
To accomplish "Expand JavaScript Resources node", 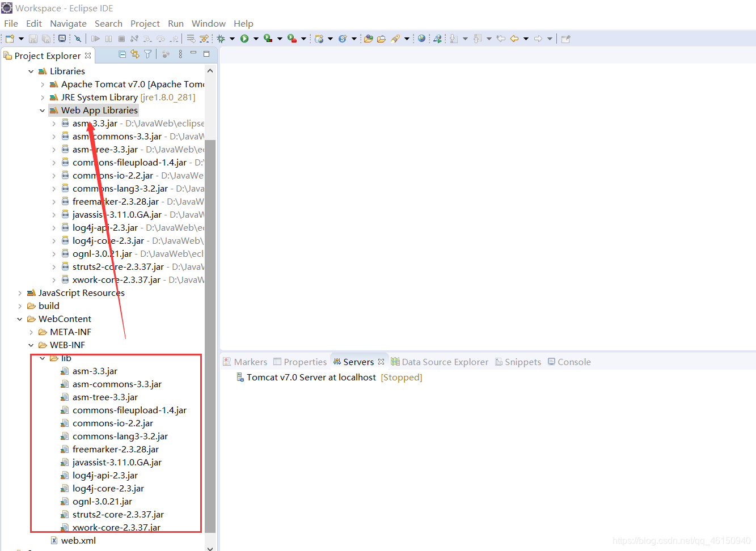I will click(x=20, y=293).
